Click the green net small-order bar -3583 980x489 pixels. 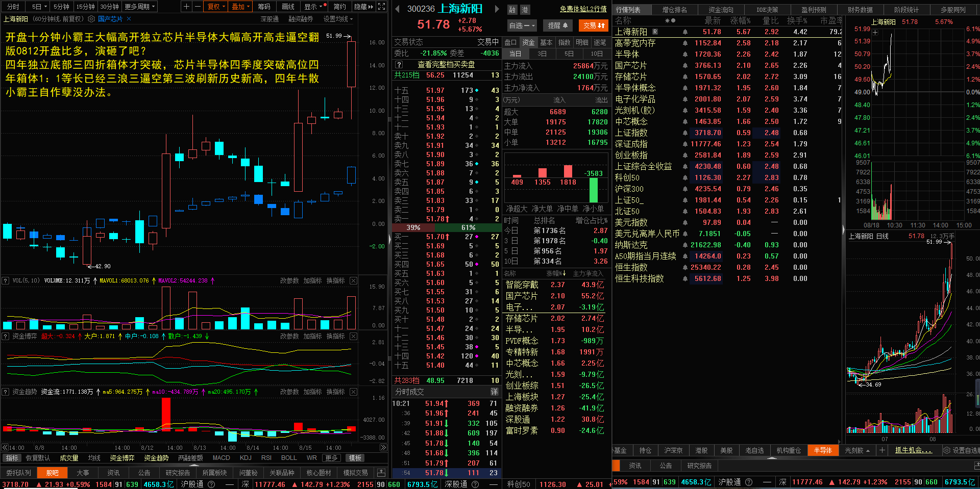(x=593, y=190)
